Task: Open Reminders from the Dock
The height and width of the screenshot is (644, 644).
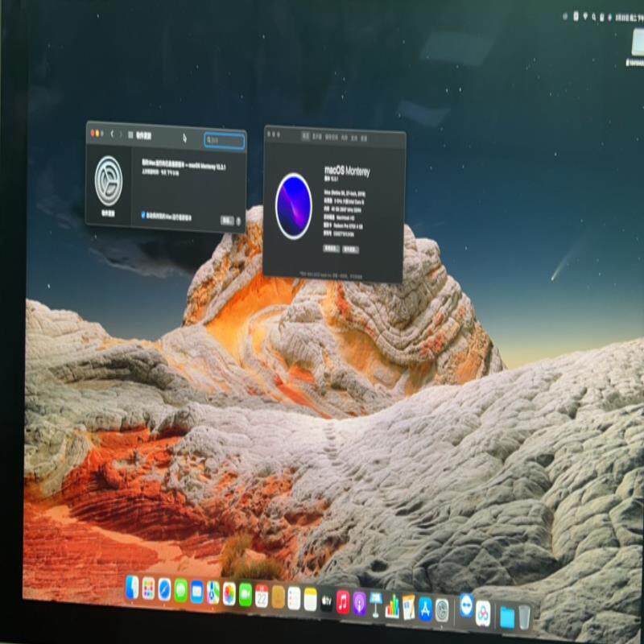Action: coord(294,598)
